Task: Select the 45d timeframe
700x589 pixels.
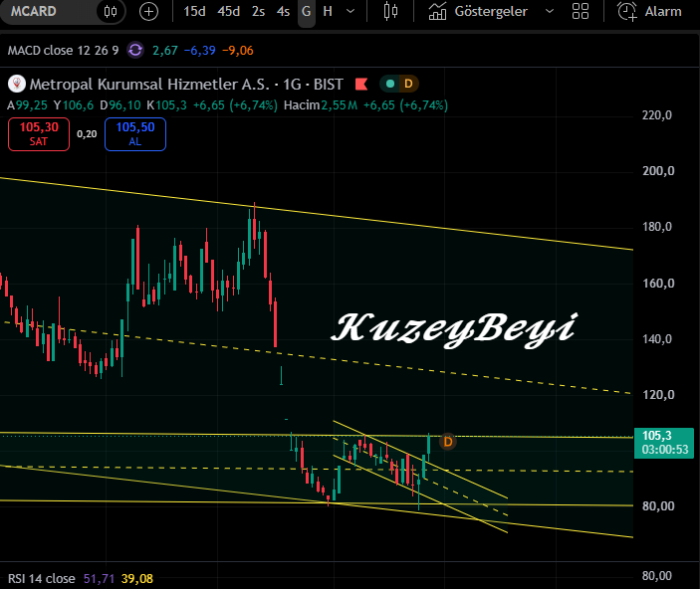Action: tap(229, 11)
